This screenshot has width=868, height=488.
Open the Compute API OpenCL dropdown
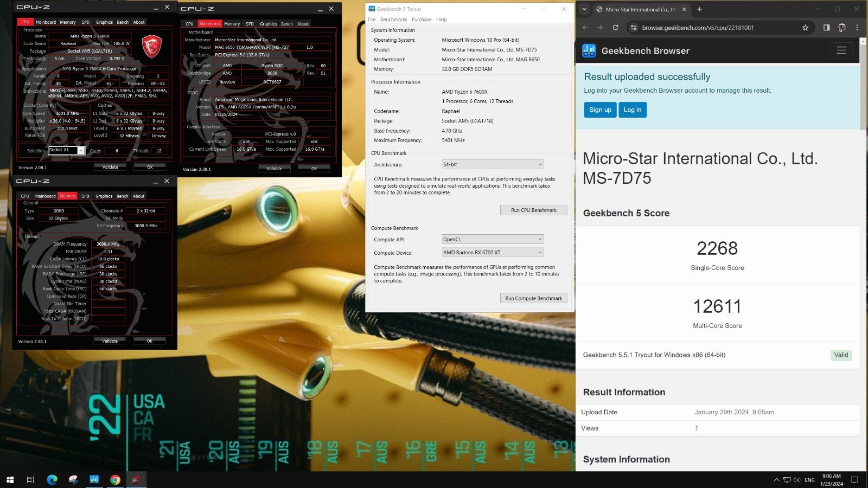click(x=493, y=239)
